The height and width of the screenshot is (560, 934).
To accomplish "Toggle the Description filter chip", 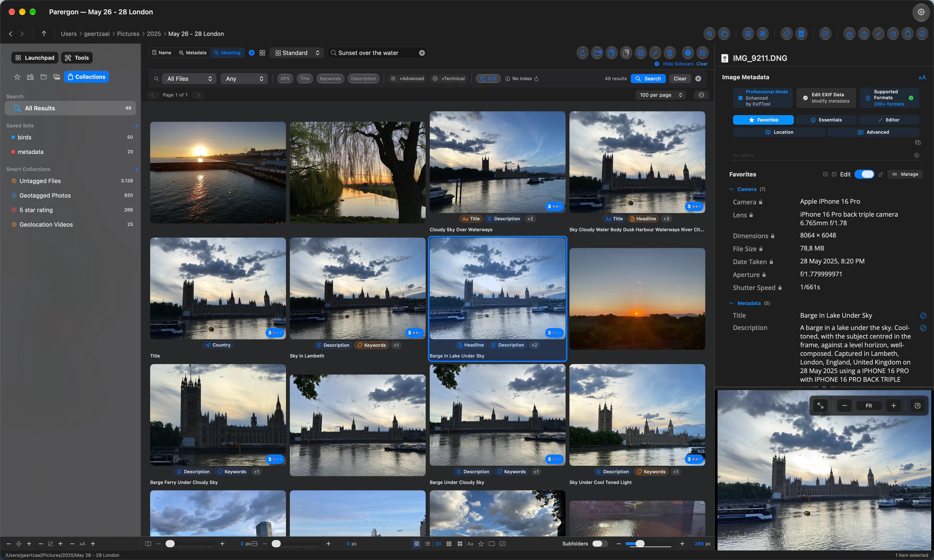I will pyautogui.click(x=363, y=78).
